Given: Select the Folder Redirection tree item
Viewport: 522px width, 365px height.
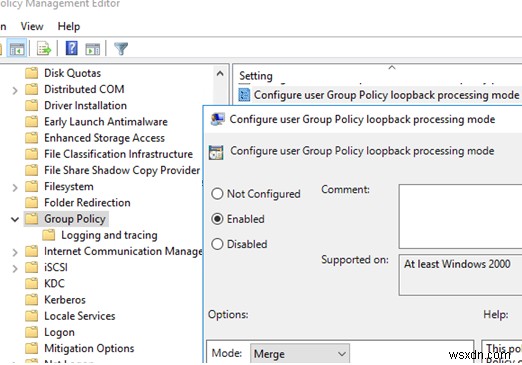Looking at the screenshot, I should pyautogui.click(x=87, y=203).
